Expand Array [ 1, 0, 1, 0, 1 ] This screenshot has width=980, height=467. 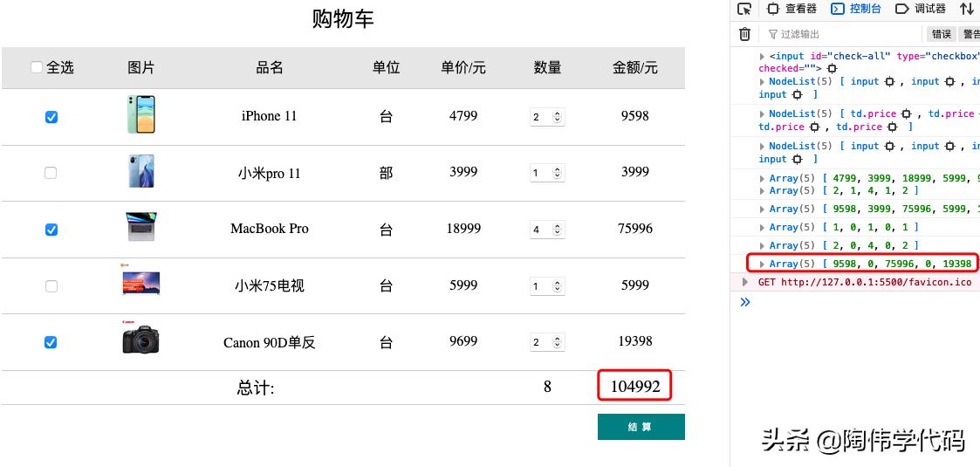click(763, 227)
